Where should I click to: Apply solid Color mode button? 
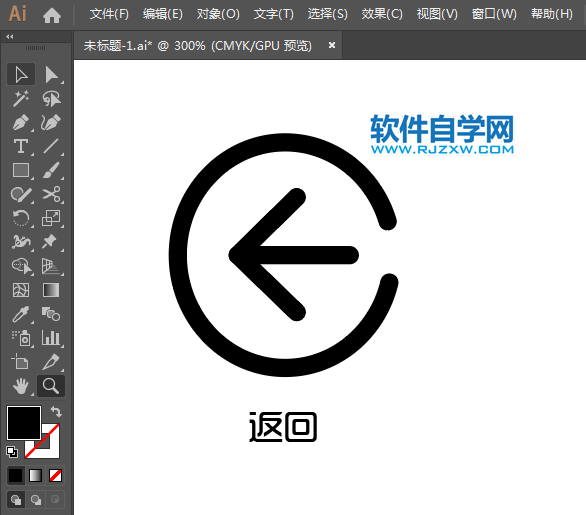point(15,475)
